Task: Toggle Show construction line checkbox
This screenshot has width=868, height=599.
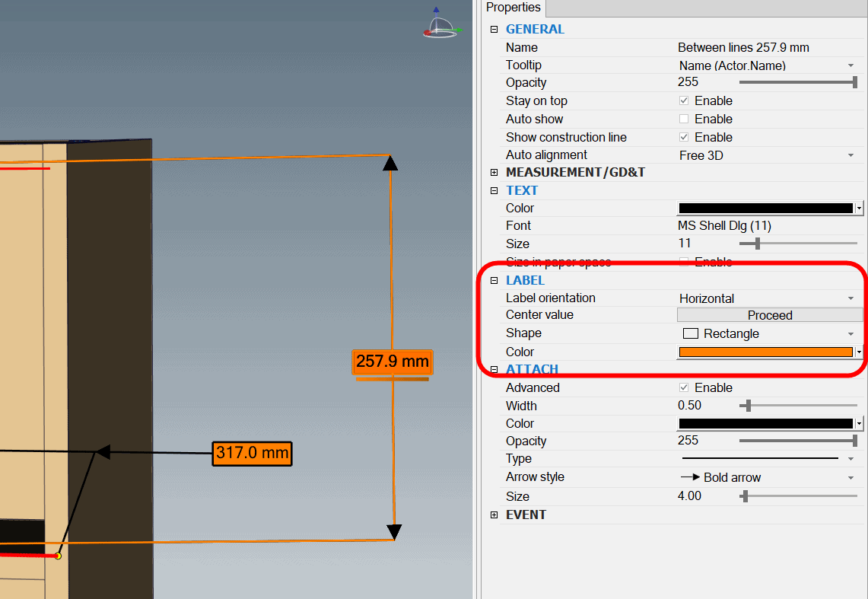Action: [684, 137]
